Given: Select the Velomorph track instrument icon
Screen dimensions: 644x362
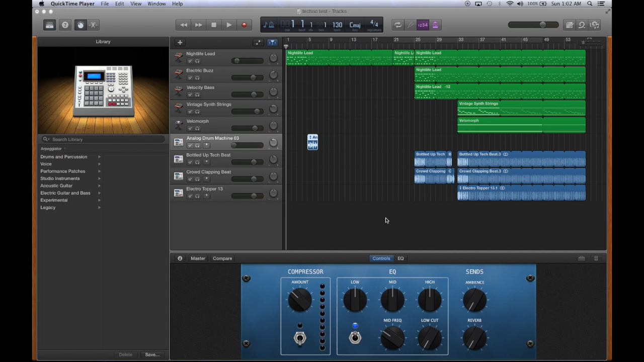Looking at the screenshot, I should (x=178, y=125).
